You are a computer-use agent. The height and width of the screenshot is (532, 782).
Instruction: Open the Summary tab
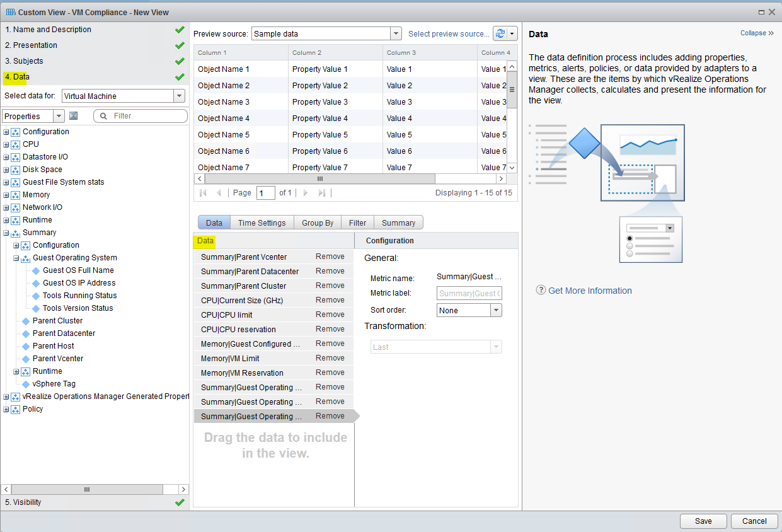(x=398, y=223)
